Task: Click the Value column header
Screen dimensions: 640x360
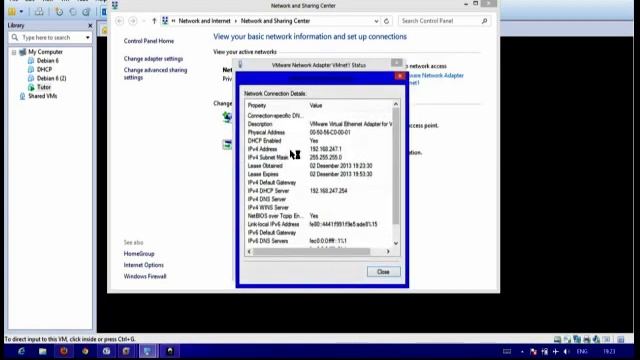Action: pos(316,106)
